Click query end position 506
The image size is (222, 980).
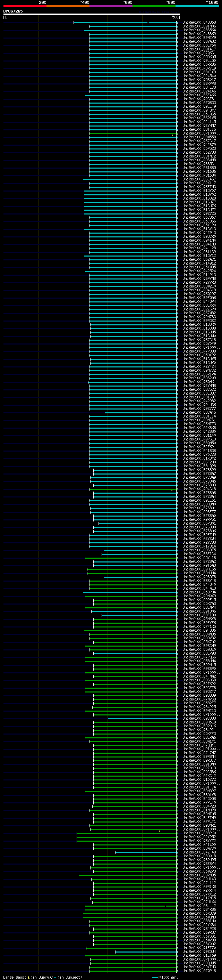pyautogui.click(x=175, y=17)
